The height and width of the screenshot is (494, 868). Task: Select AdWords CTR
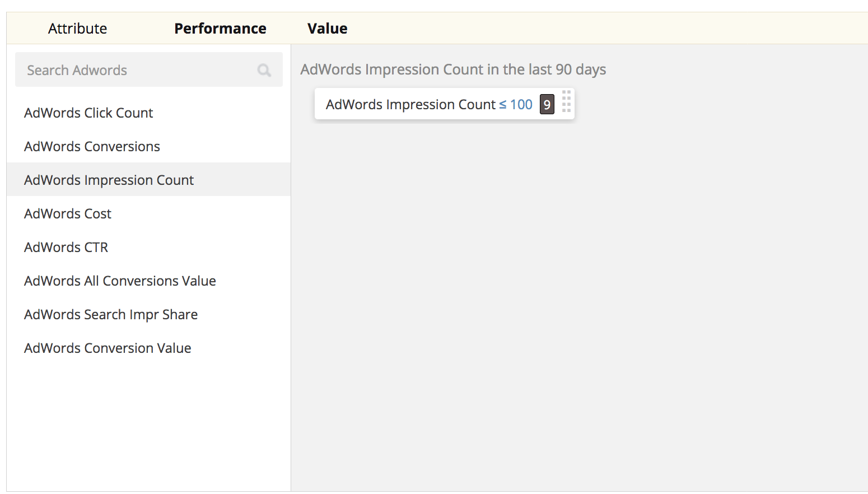point(148,247)
